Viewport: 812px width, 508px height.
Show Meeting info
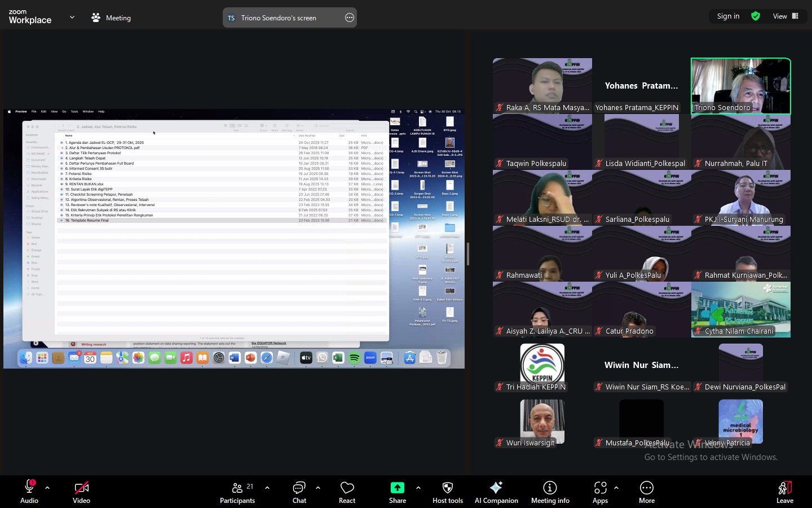[550, 492]
